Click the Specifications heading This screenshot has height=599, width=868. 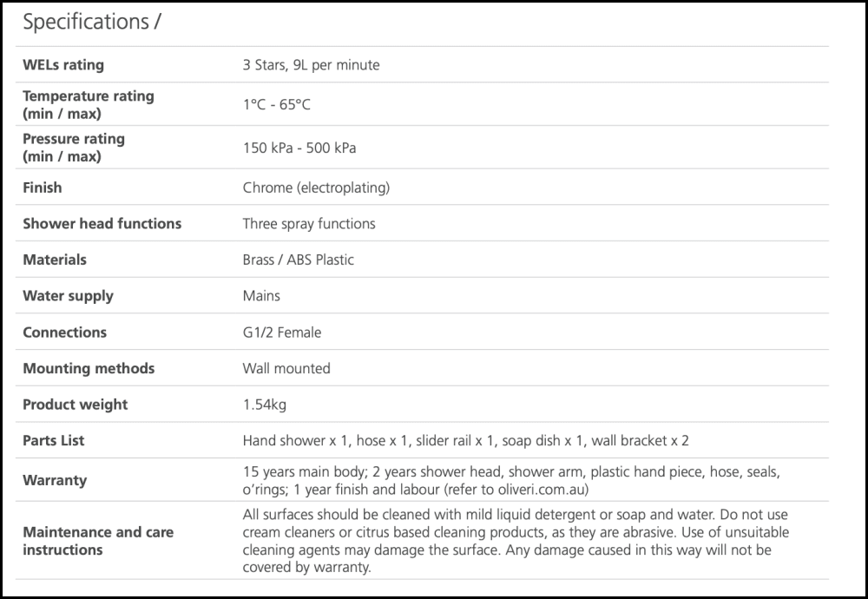pos(91,23)
